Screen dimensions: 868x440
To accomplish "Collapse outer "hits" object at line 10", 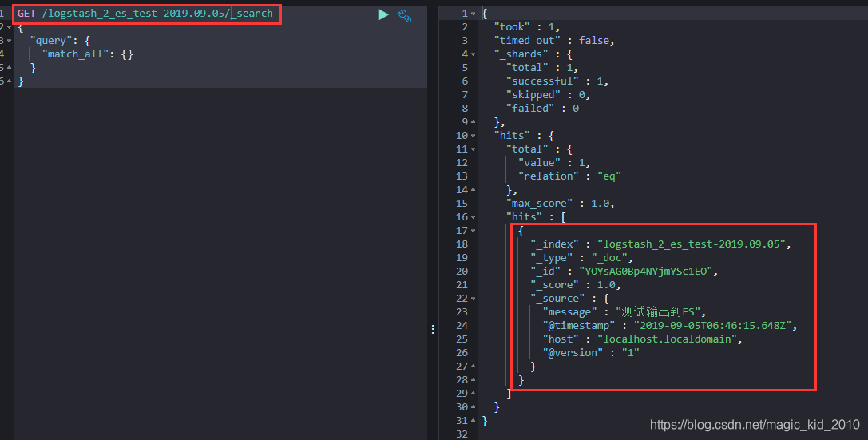I will click(x=474, y=136).
